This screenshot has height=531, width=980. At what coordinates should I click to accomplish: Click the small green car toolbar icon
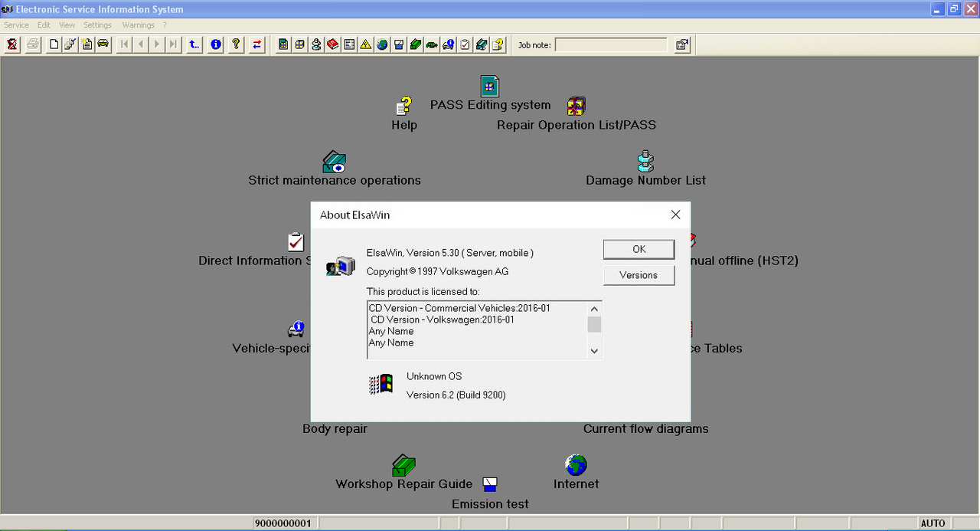click(x=432, y=44)
